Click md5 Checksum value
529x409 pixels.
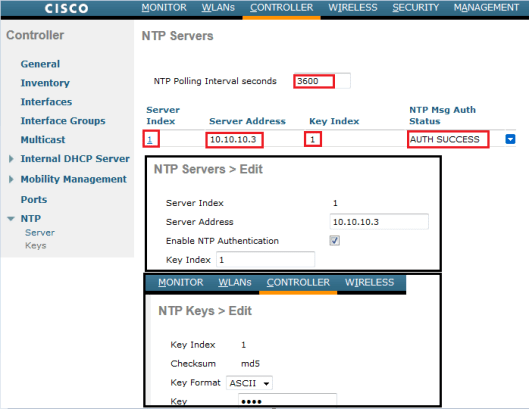[x=250, y=363]
